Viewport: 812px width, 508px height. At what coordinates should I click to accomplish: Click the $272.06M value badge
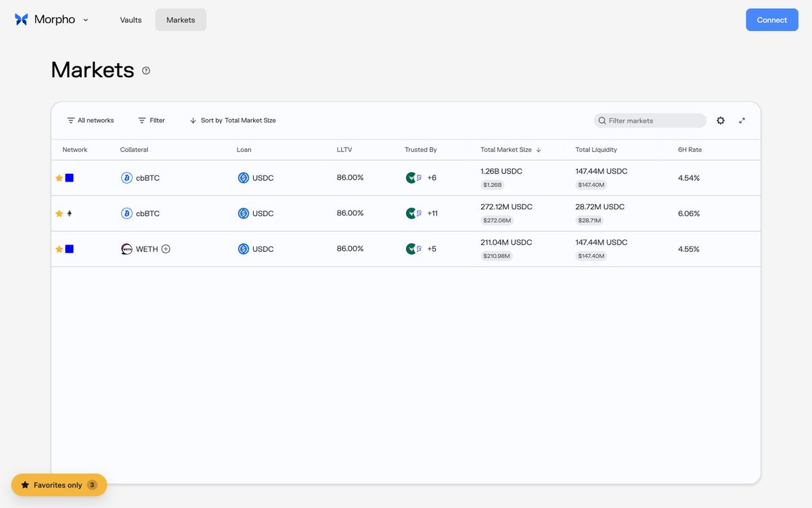tap(497, 221)
